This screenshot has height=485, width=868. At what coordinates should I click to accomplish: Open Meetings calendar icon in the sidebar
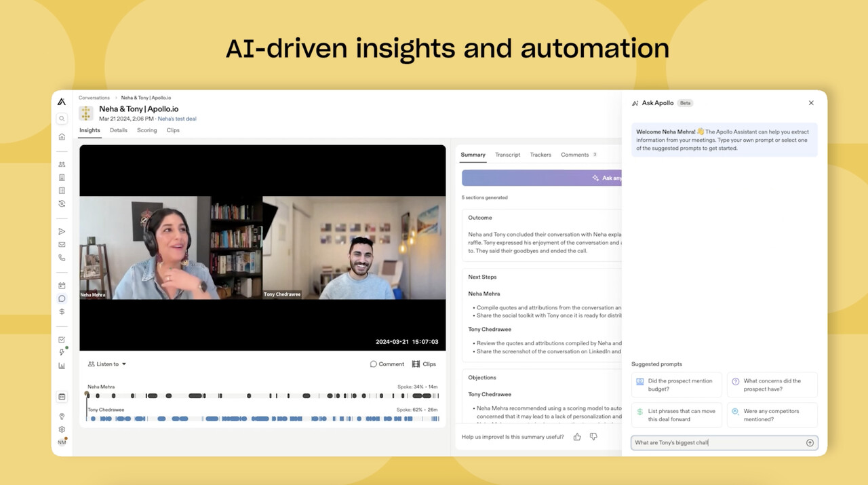coord(62,286)
